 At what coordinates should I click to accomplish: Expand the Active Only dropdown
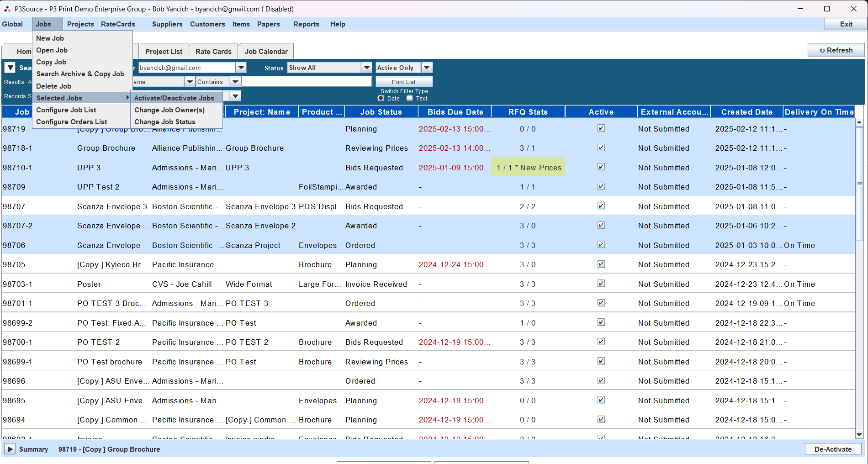click(x=426, y=68)
